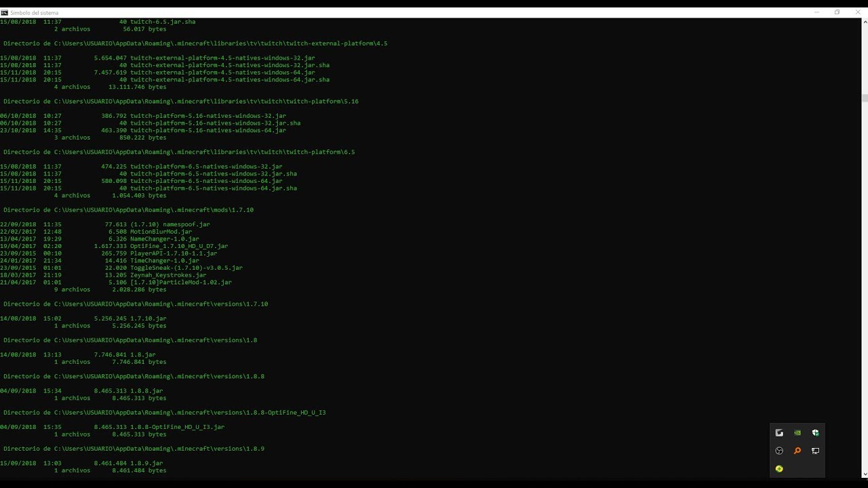Click file MotionBlurMod.jar
This screenshot has height=488, width=868.
[x=161, y=232]
